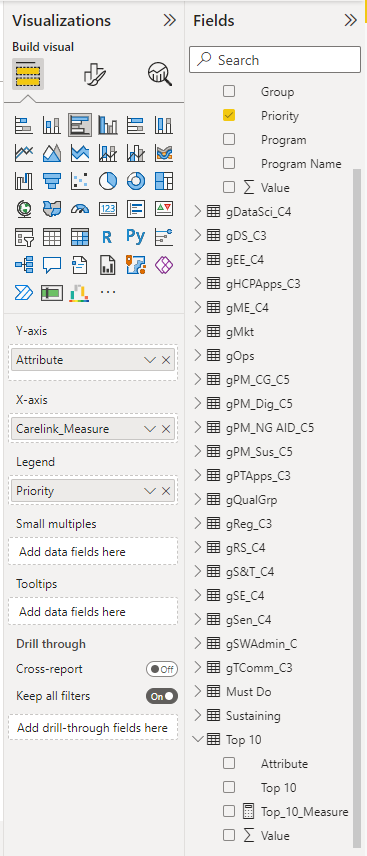Collapse the Visualizations pane
The height and width of the screenshot is (856, 367).
(x=170, y=21)
